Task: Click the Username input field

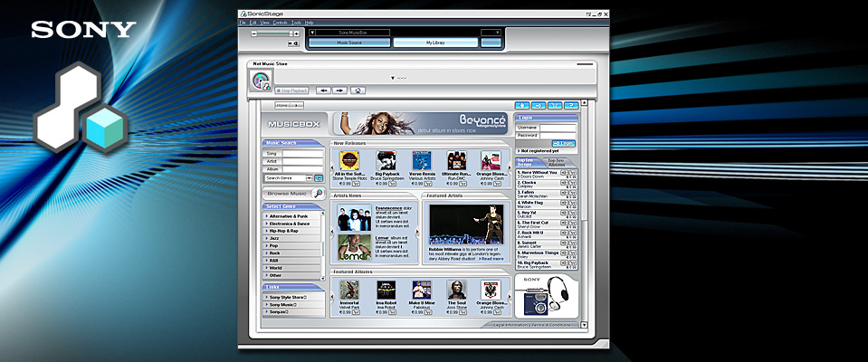Action: (558, 128)
